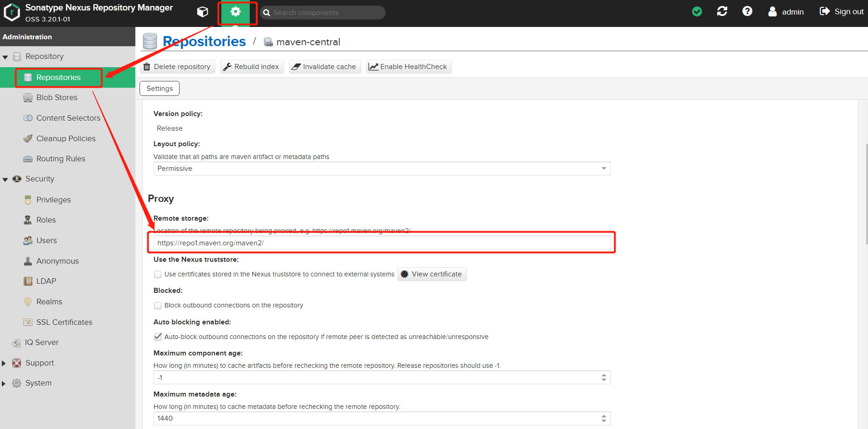
Task: Open SSL Certificates
Action: [64, 322]
